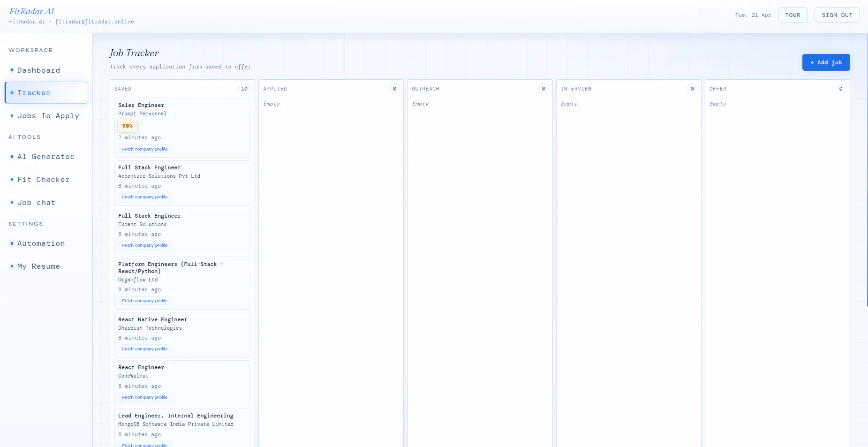
Task: Open Lead Engineer, Internal Engineering card
Action: 182,428
